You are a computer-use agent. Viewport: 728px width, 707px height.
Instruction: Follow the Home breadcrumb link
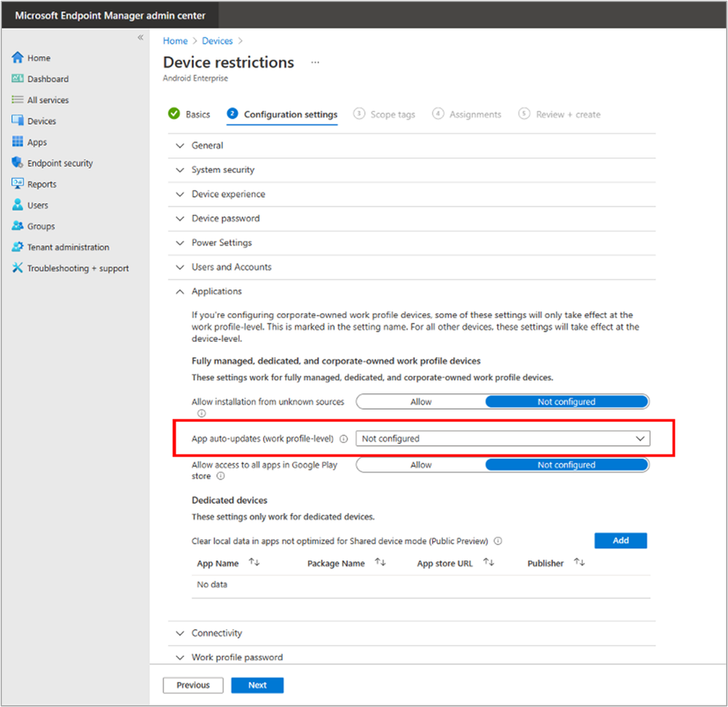pos(175,41)
